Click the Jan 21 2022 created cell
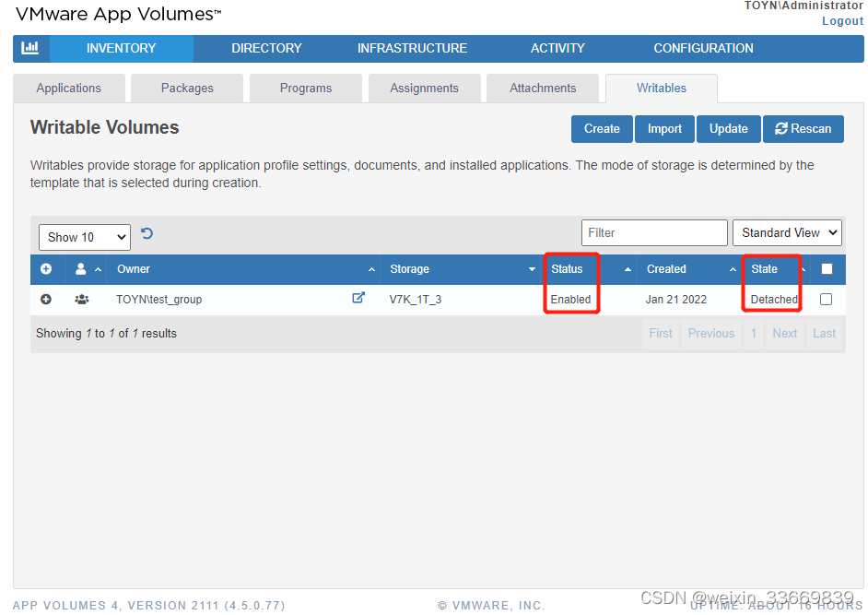This screenshot has height=615, width=868. click(676, 299)
